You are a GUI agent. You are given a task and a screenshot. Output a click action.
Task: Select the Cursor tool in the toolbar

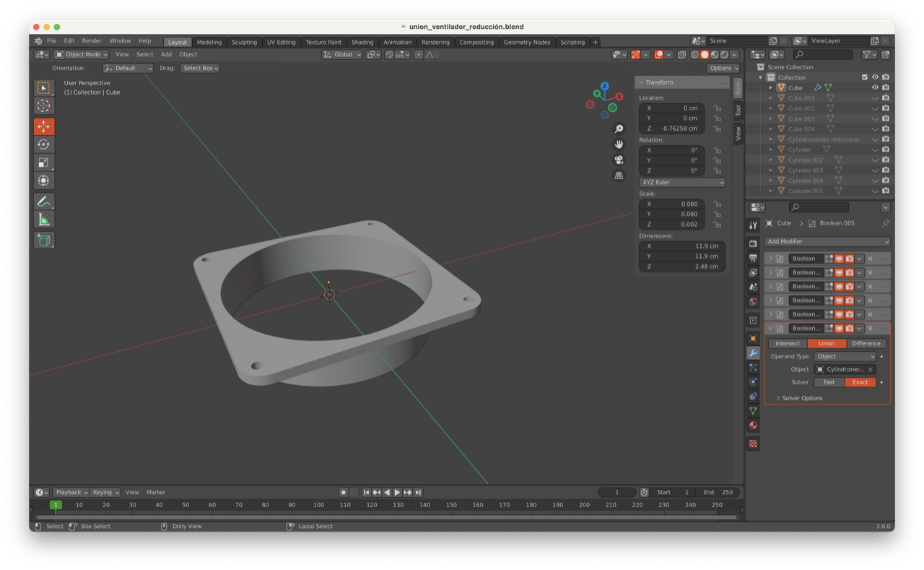tap(43, 106)
